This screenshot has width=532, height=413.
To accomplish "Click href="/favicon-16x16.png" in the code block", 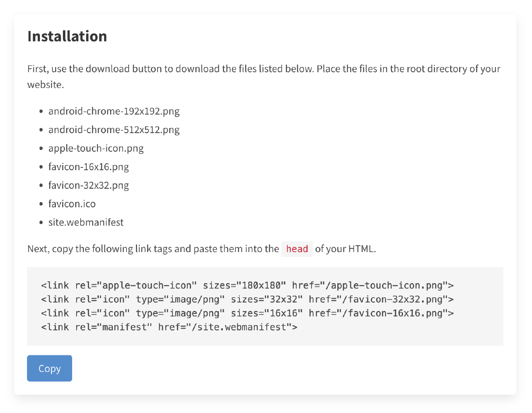I will (380, 313).
